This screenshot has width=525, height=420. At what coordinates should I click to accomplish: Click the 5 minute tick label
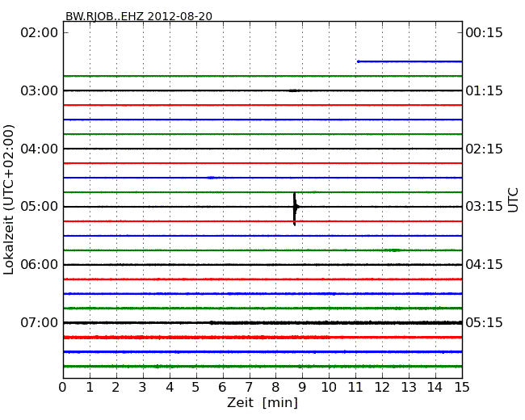[x=196, y=388]
